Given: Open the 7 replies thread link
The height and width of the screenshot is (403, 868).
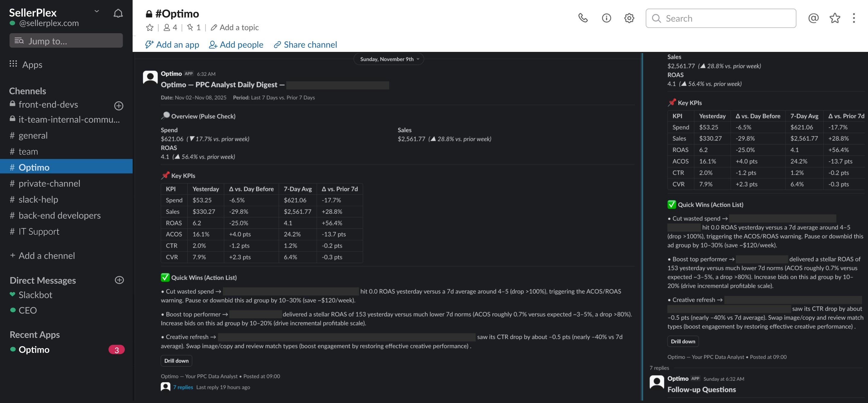Looking at the screenshot, I should pyautogui.click(x=183, y=387).
